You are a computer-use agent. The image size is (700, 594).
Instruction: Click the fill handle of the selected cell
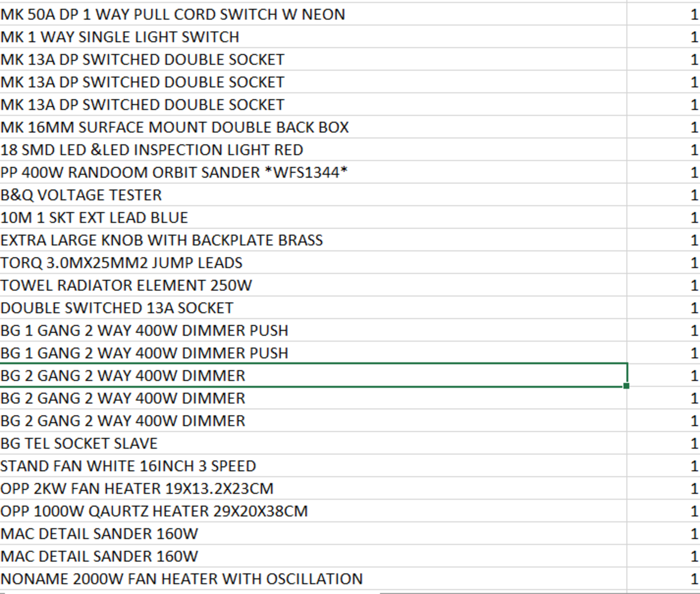(626, 386)
